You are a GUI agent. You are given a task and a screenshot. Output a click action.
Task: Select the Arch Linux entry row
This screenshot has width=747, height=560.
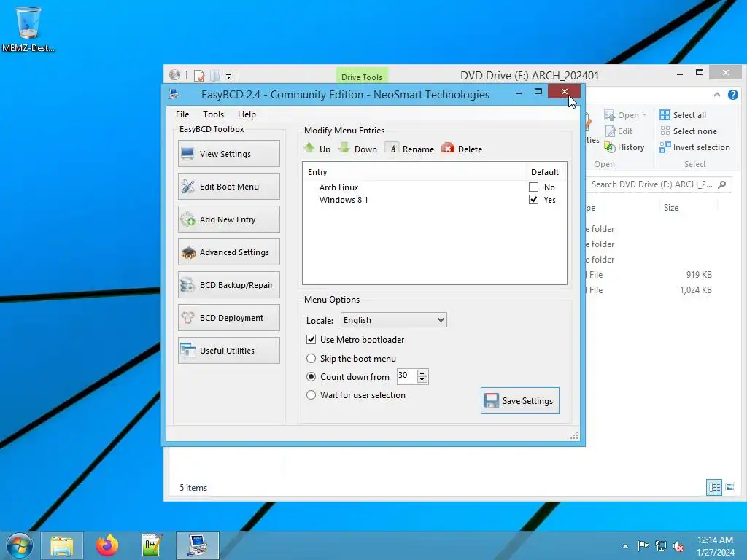[x=434, y=187]
